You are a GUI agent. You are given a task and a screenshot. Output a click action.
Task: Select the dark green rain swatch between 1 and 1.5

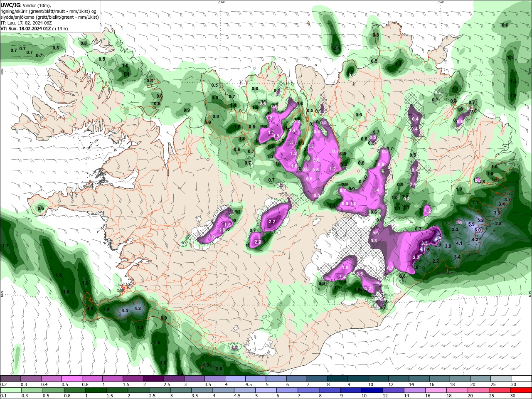(x=96, y=390)
